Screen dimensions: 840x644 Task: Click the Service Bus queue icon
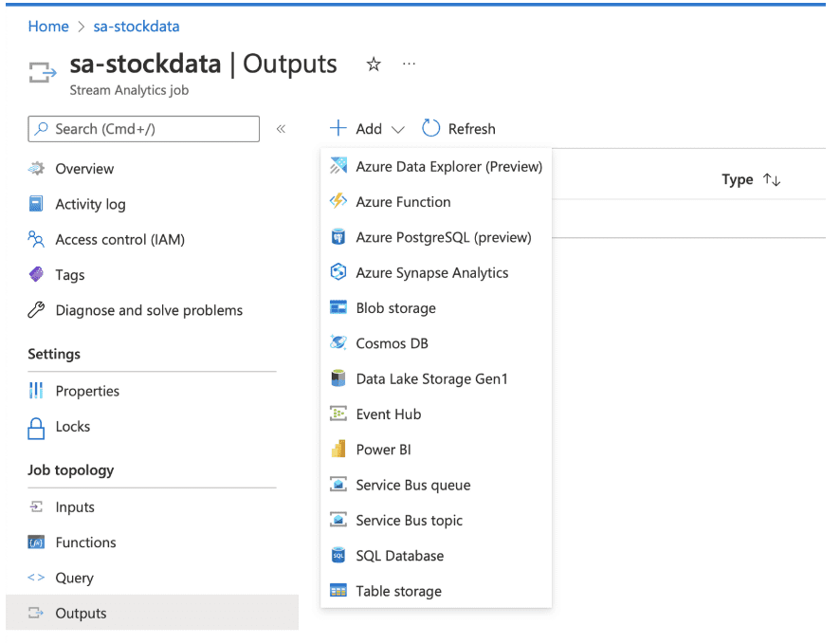(x=338, y=485)
